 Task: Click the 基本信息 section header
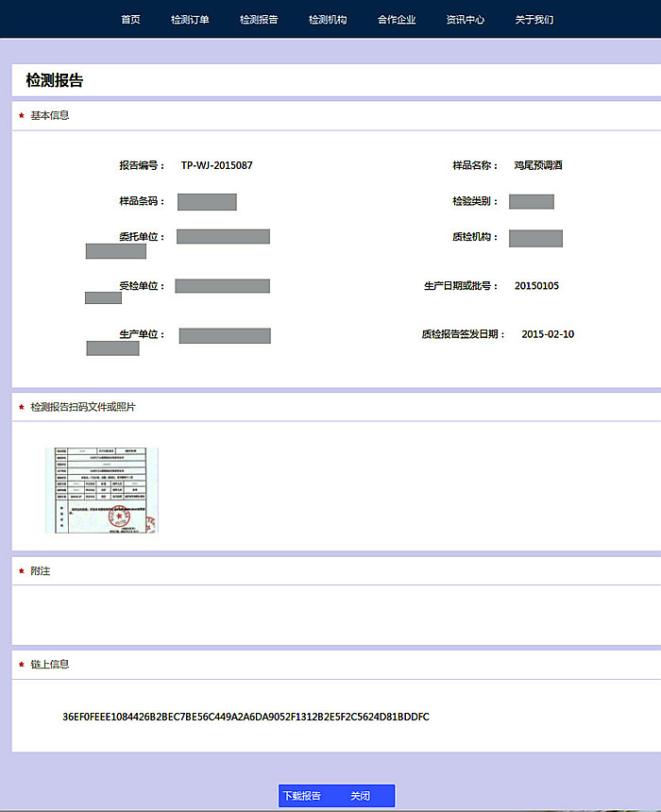coord(50,115)
